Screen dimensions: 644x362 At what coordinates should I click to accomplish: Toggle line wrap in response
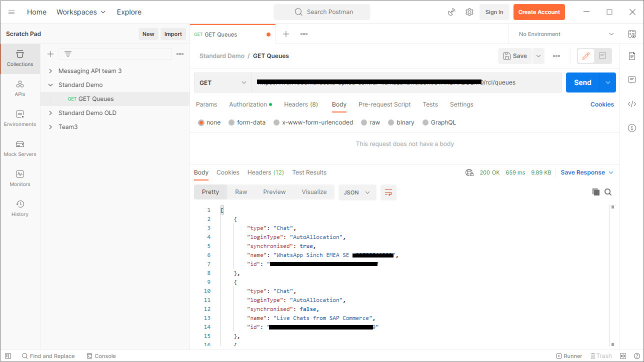pyautogui.click(x=388, y=192)
